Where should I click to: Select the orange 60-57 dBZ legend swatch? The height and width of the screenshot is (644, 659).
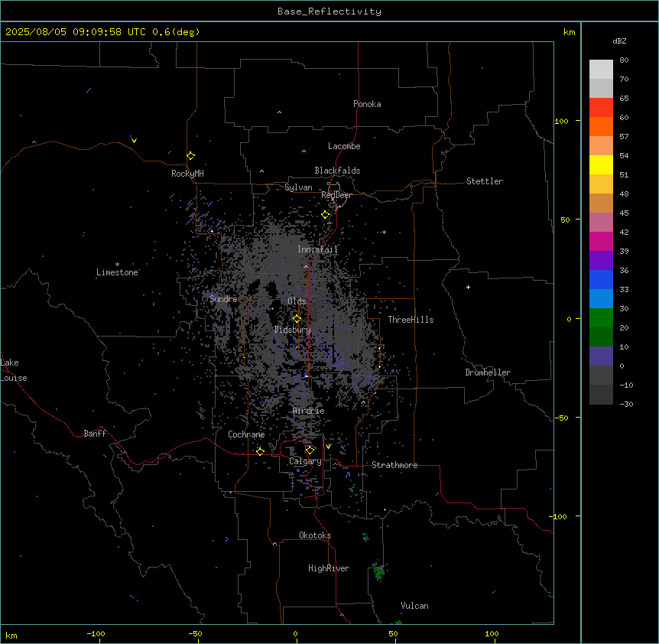click(x=601, y=127)
